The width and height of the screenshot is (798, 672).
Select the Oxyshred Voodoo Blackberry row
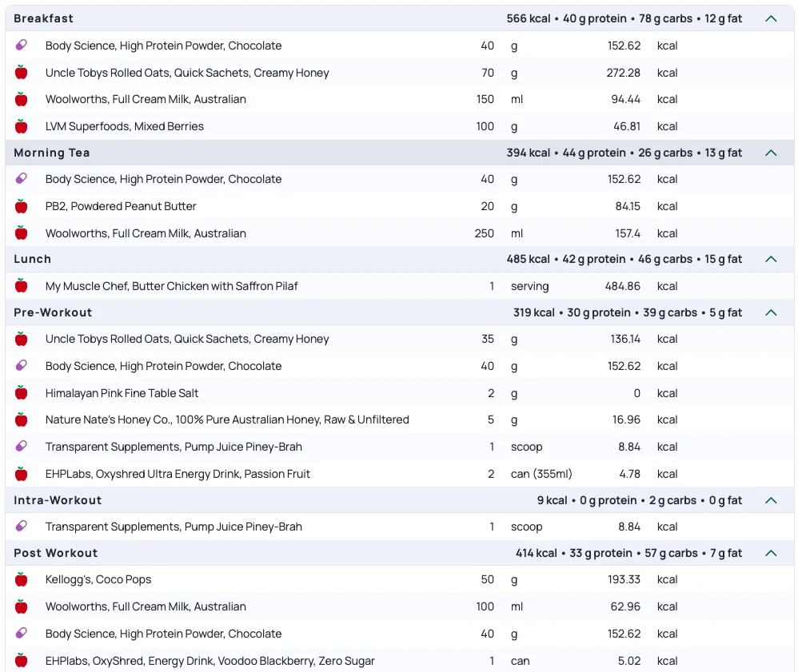[x=209, y=661]
